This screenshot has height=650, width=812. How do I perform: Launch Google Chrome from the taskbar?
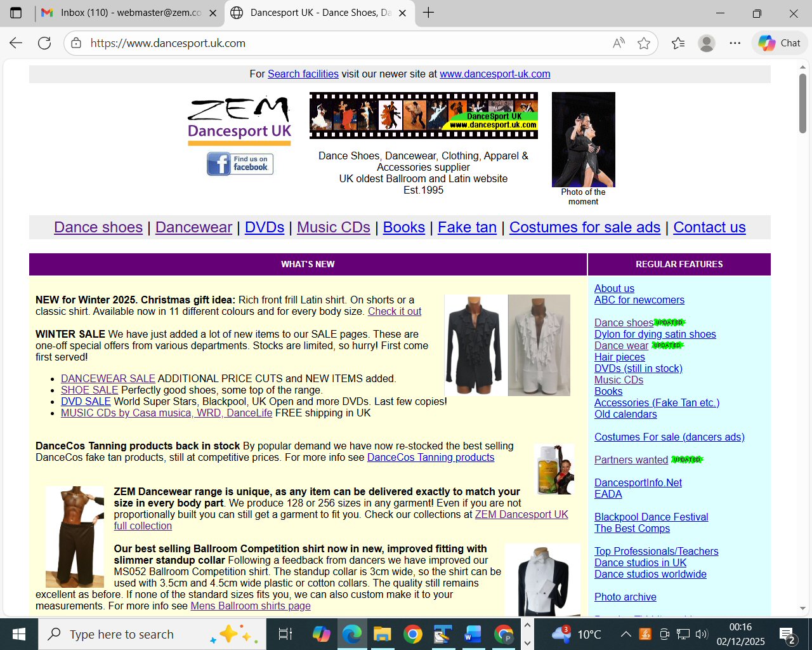click(x=413, y=633)
